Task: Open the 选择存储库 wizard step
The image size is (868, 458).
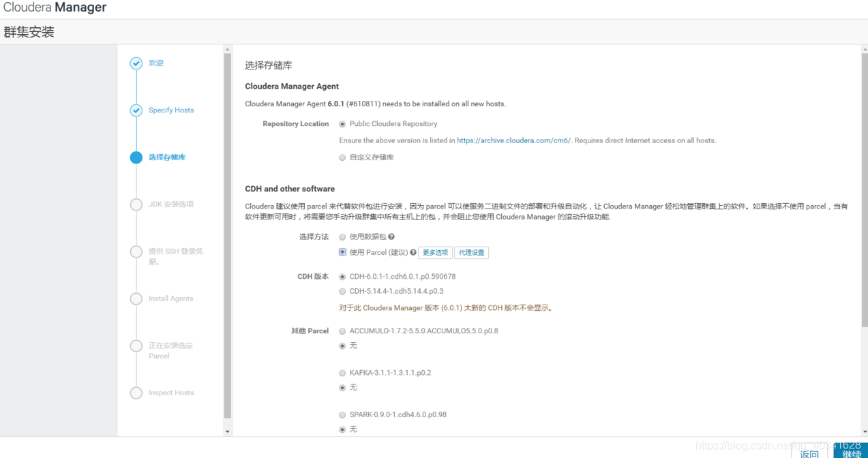Action: click(167, 157)
